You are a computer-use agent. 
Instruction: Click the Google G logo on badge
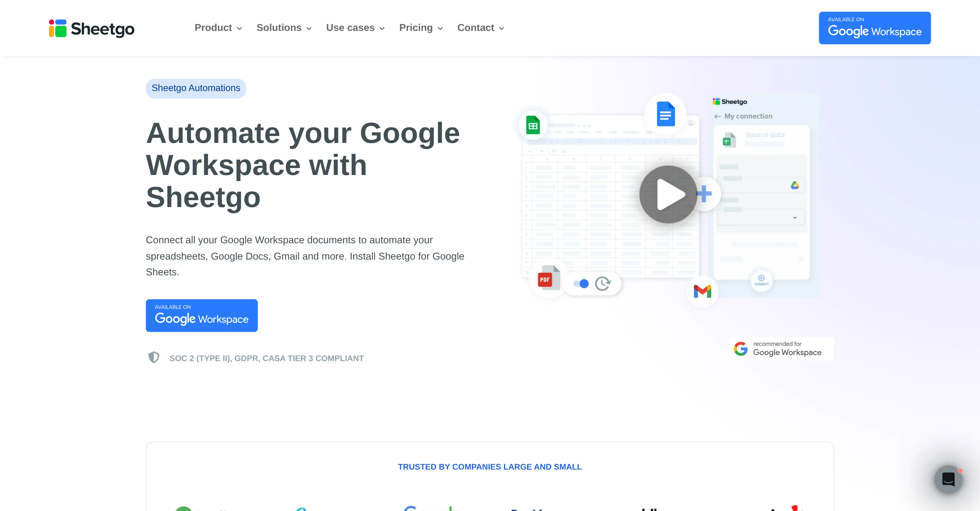(x=741, y=349)
